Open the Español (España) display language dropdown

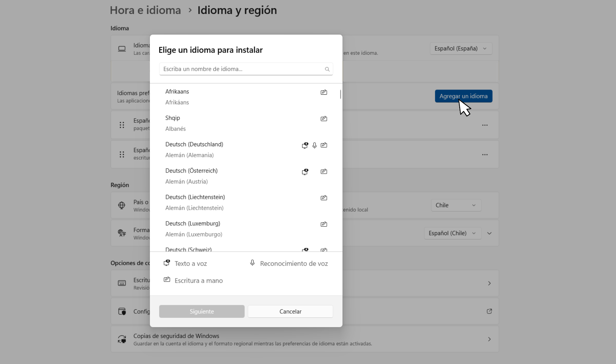(x=461, y=49)
